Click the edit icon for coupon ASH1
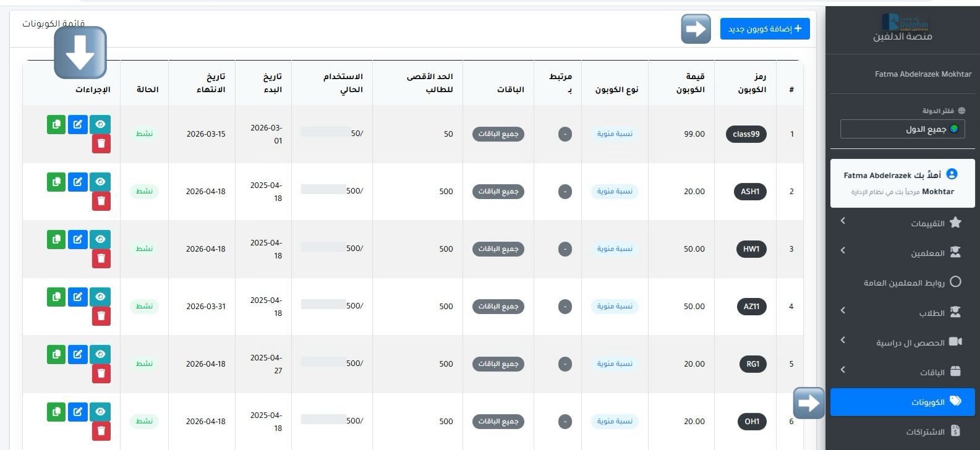Viewport: 980px width, 450px height. tap(78, 182)
